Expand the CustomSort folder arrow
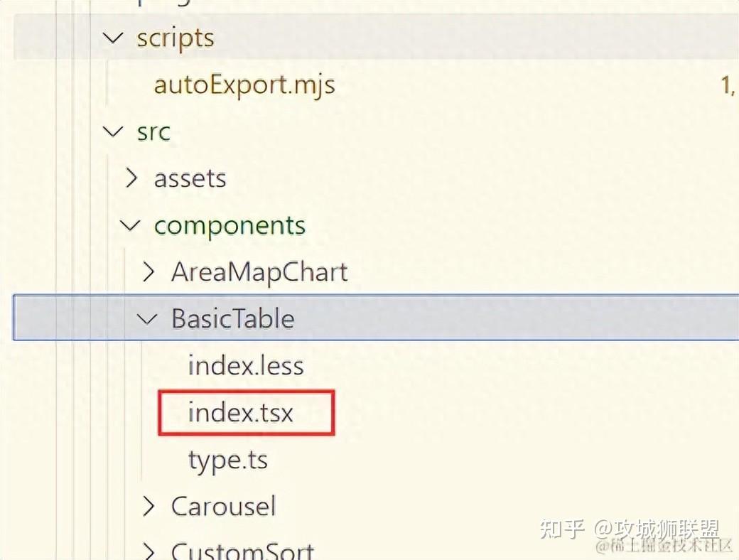This screenshot has height=560, width=739. click(x=148, y=551)
